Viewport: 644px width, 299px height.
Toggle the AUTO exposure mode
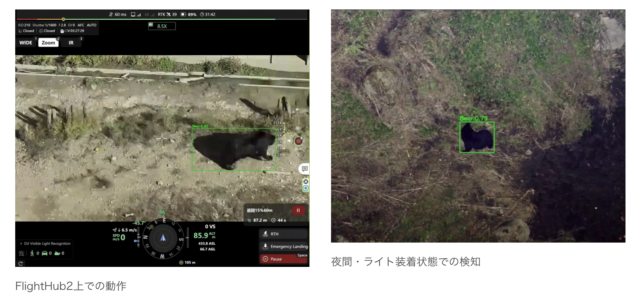(91, 25)
